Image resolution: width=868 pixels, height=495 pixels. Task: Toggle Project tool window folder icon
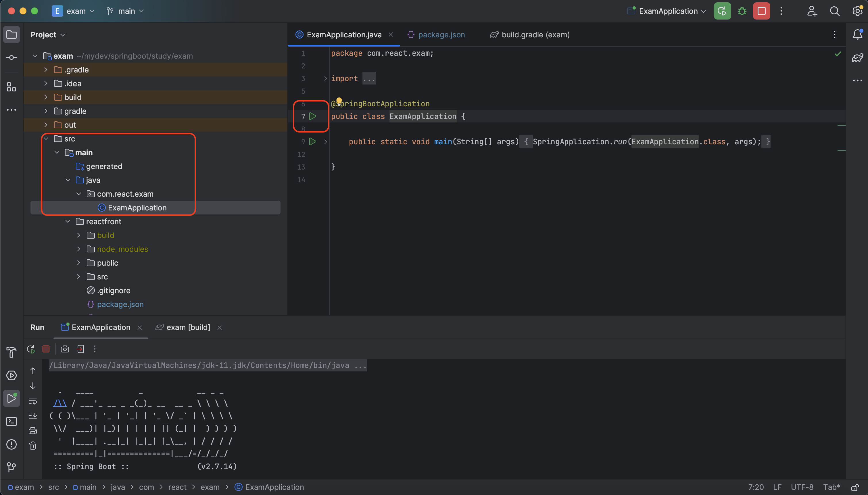tap(11, 34)
